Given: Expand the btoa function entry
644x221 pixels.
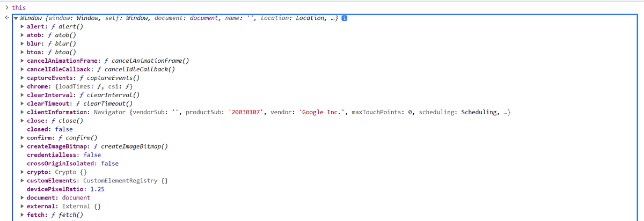Looking at the screenshot, I should tap(22, 53).
